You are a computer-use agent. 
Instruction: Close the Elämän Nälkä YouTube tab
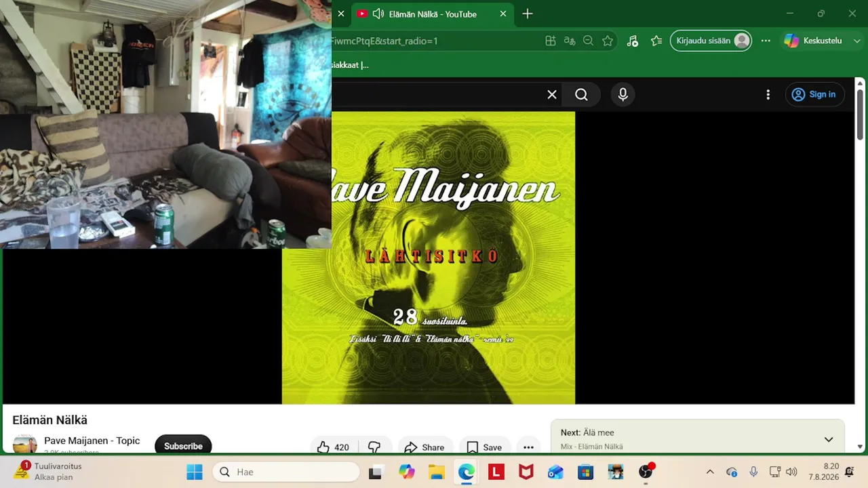click(503, 14)
